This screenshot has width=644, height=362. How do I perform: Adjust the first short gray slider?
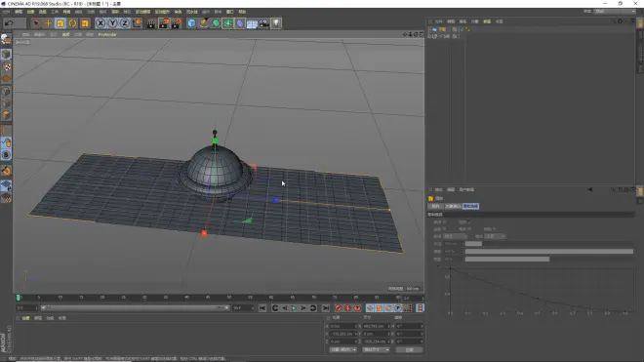click(x=473, y=244)
